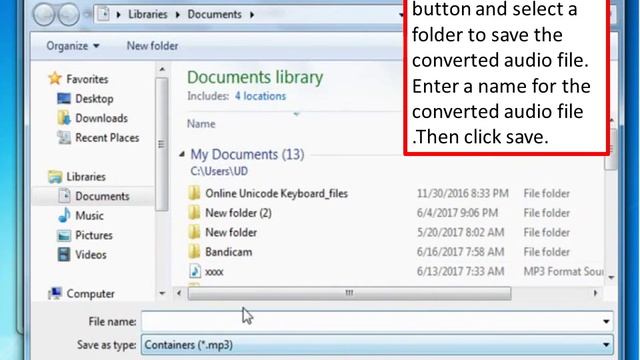The image size is (640, 360).
Task: Click the Recent Places icon
Action: coord(64,138)
